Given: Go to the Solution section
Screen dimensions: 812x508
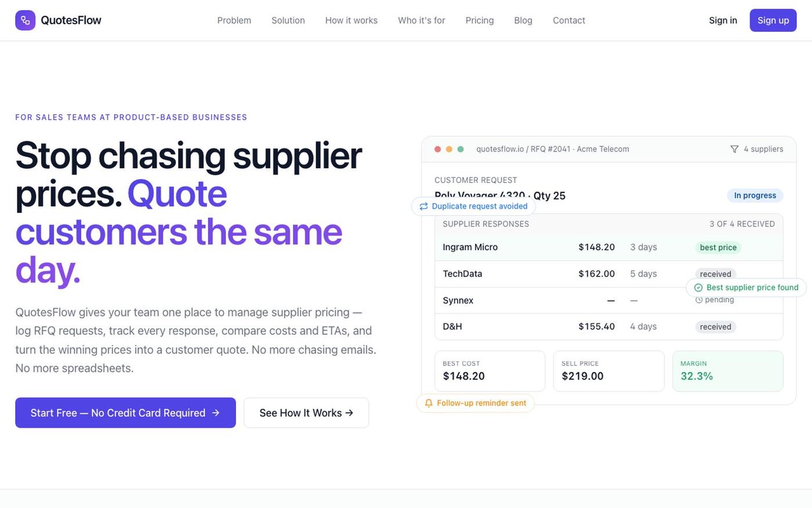Looking at the screenshot, I should point(288,20).
